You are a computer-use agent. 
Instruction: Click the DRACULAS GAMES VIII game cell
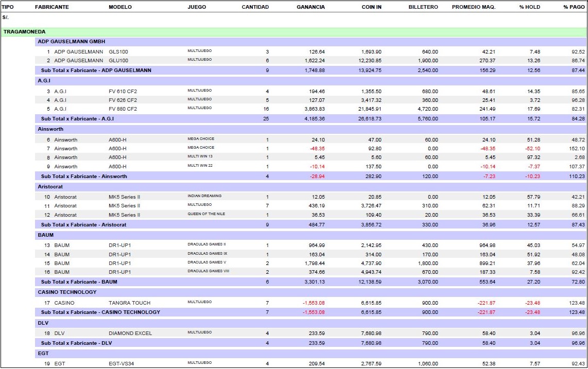click(208, 271)
